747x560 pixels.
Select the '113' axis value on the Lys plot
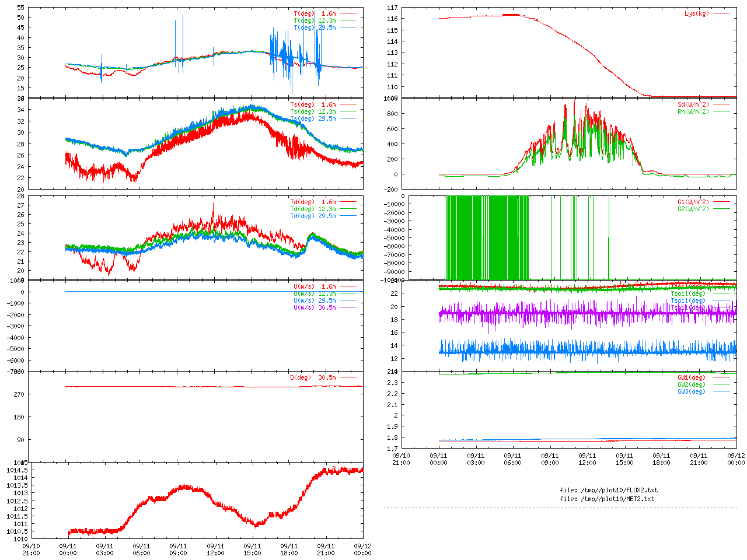[392, 53]
